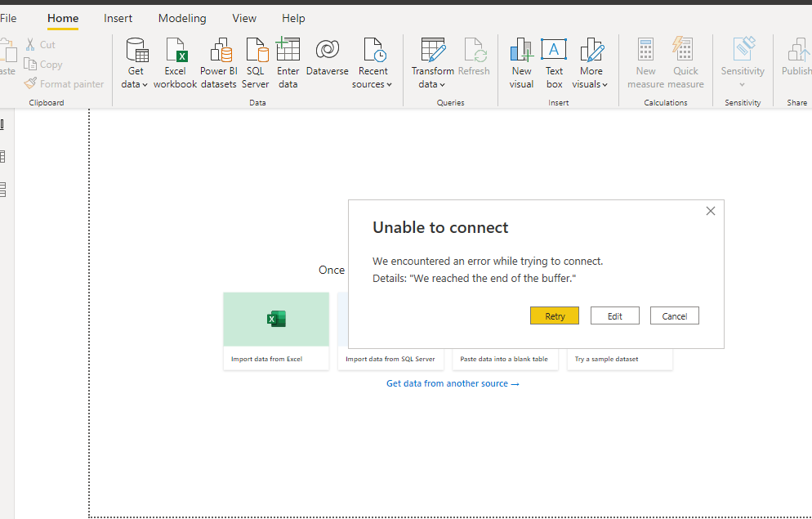The height and width of the screenshot is (519, 812).
Task: Expand the Recent sources dropdown
Action: point(373,63)
